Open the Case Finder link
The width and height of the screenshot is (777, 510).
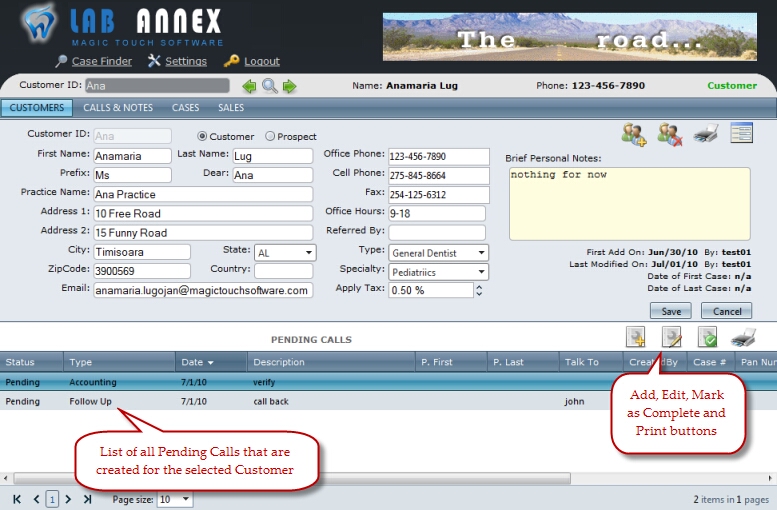pos(102,61)
